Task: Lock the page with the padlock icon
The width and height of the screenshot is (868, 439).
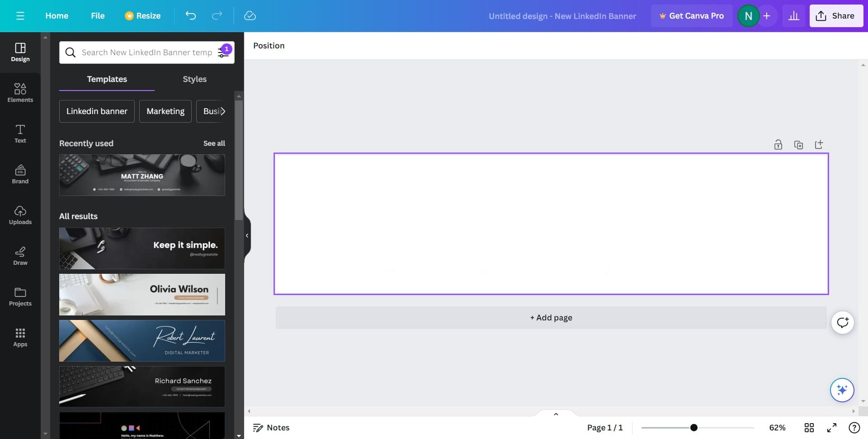Action: (778, 145)
